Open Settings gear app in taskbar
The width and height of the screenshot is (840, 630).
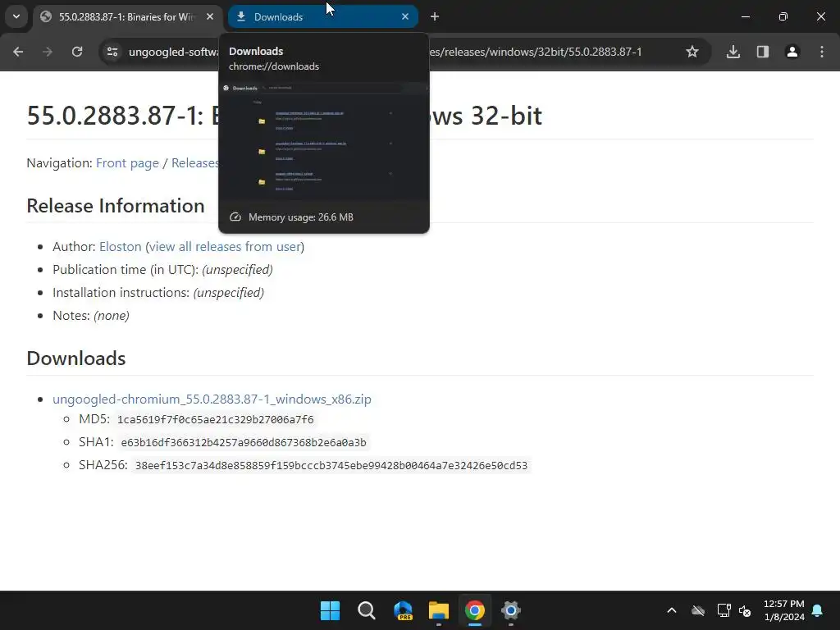point(511,610)
